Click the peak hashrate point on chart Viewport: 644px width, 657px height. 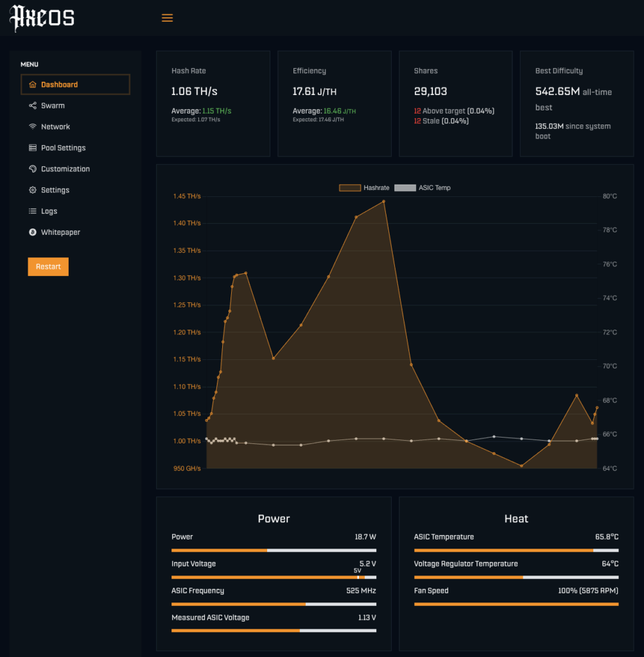click(384, 201)
